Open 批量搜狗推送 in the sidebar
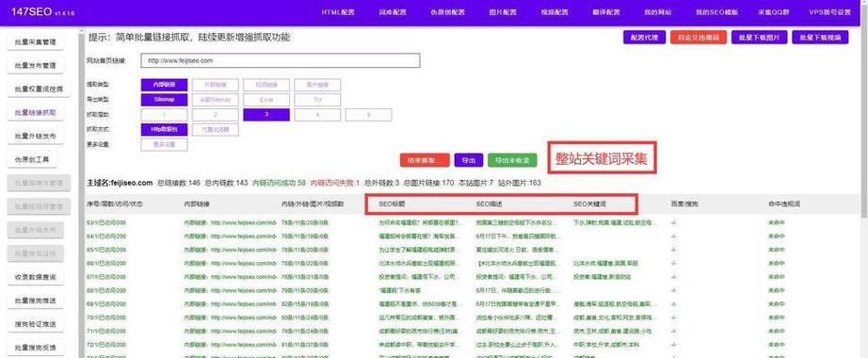This screenshot has height=358, width=868. [36, 301]
